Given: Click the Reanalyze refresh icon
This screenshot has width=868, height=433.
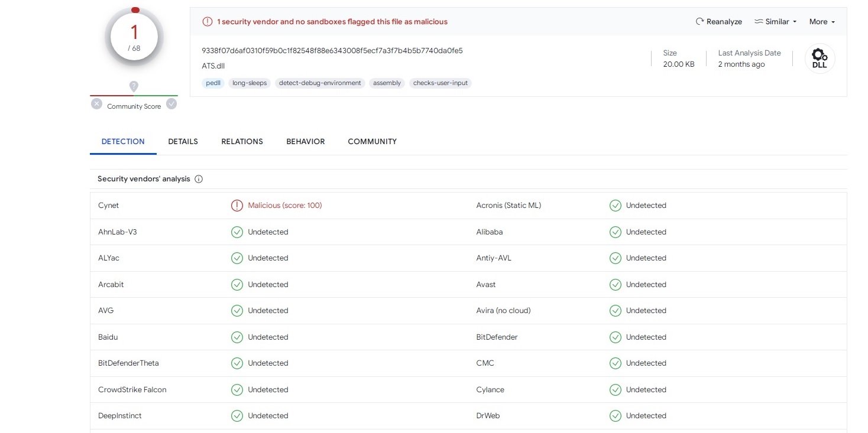Looking at the screenshot, I should pyautogui.click(x=699, y=21).
